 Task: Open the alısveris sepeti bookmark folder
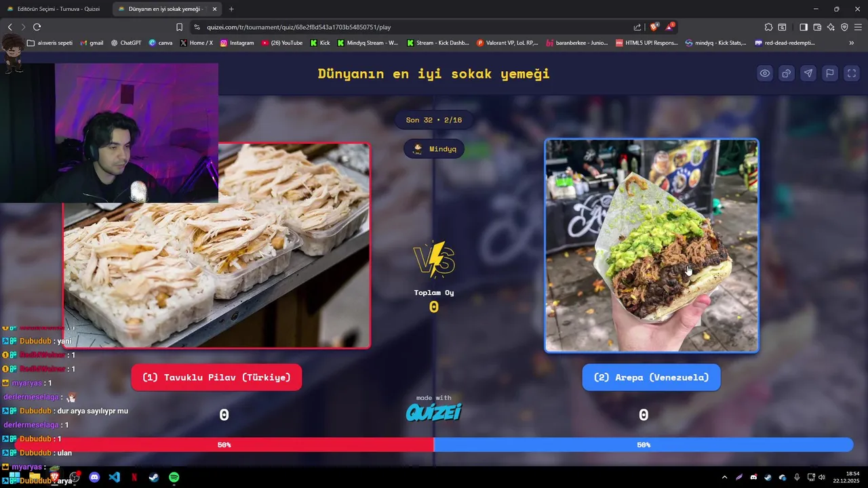coord(50,43)
